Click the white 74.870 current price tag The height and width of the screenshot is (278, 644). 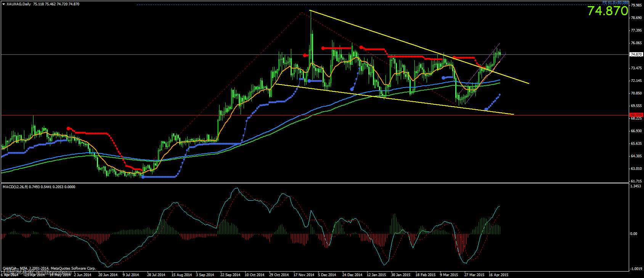click(636, 54)
